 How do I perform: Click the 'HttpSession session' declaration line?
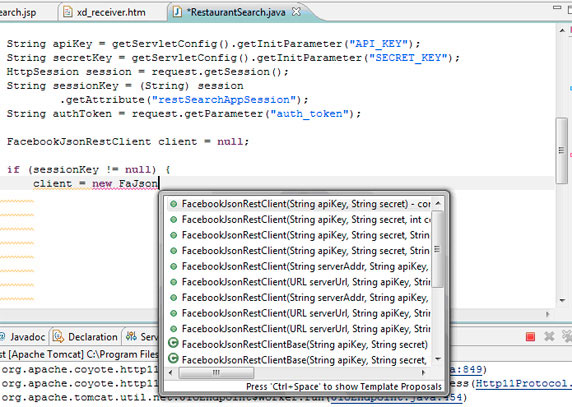coord(147,72)
